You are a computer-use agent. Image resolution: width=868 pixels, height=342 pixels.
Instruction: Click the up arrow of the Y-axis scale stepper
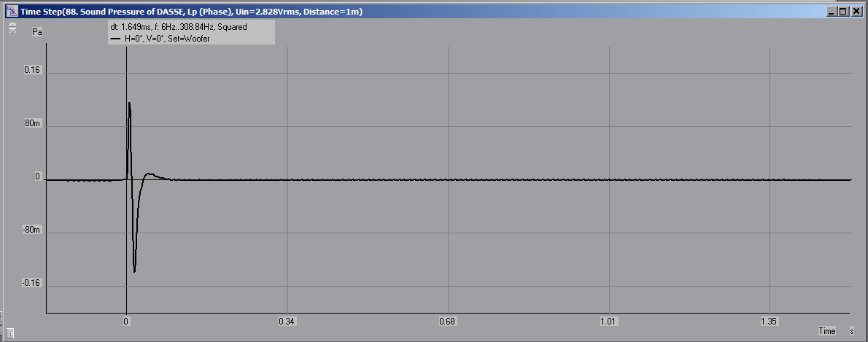pyautogui.click(x=12, y=25)
